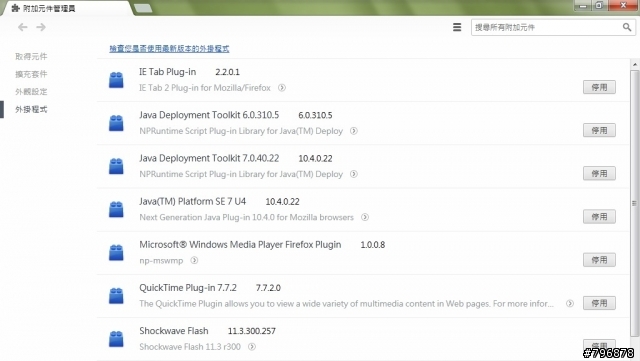Open the tools menu icon beside search
640x361 pixels.
tap(457, 27)
